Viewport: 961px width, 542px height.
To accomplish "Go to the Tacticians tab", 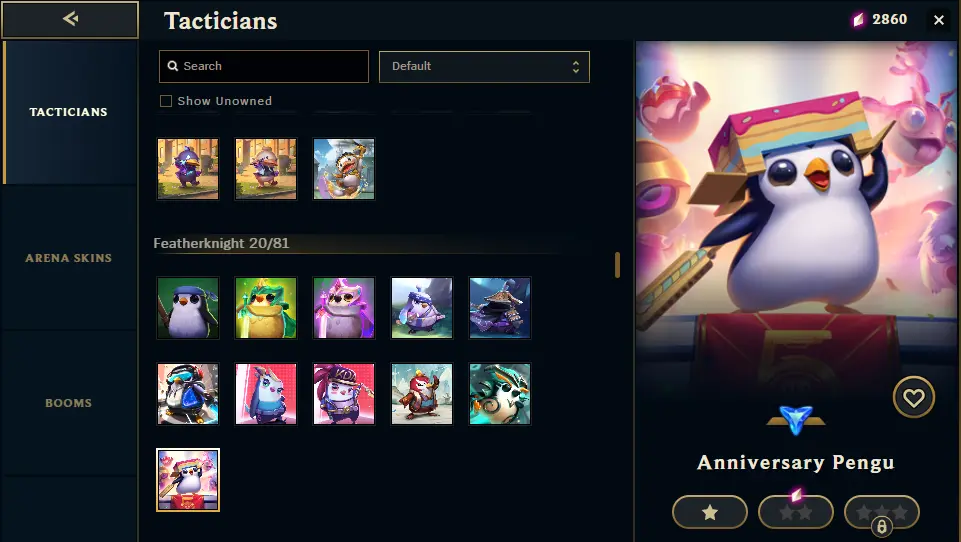I will pyautogui.click(x=69, y=112).
